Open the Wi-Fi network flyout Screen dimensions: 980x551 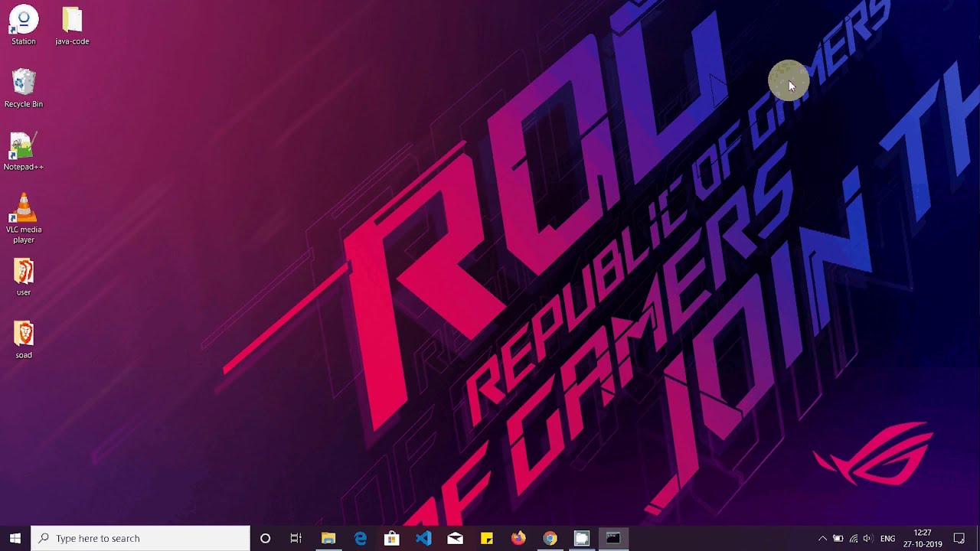pyautogui.click(x=853, y=538)
